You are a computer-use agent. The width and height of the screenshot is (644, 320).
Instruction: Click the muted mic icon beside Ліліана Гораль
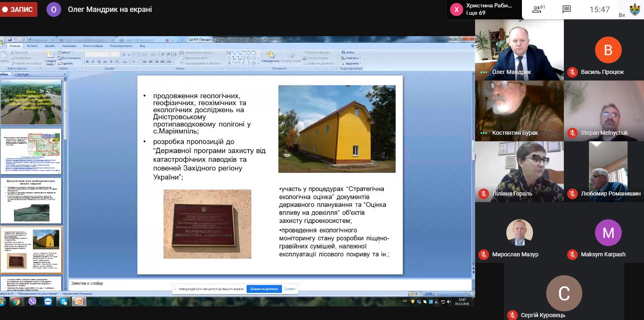(x=484, y=194)
